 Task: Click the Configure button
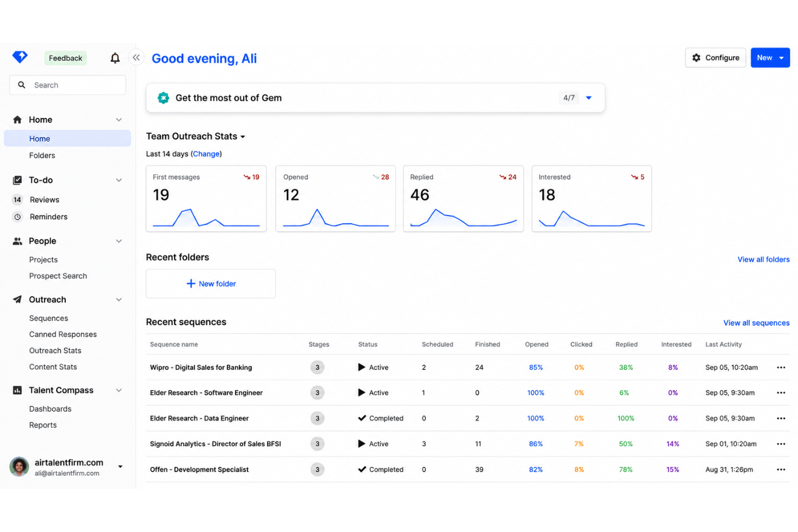[x=716, y=58]
